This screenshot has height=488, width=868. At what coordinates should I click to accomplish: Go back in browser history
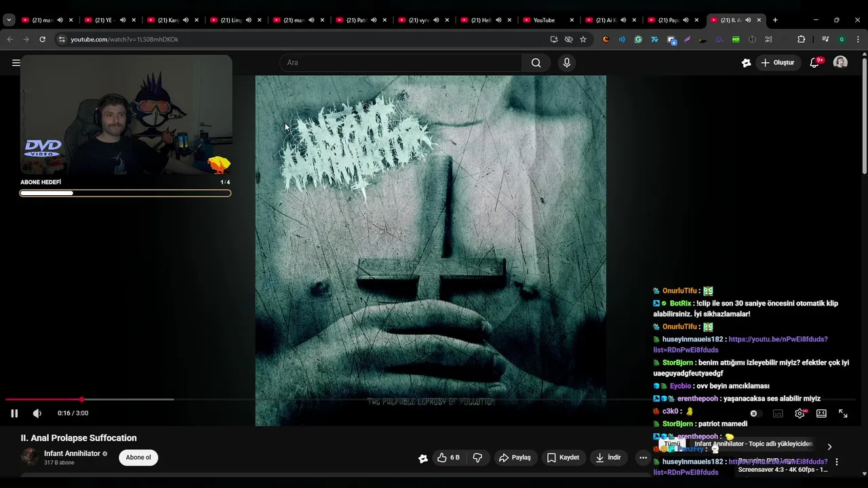10,39
